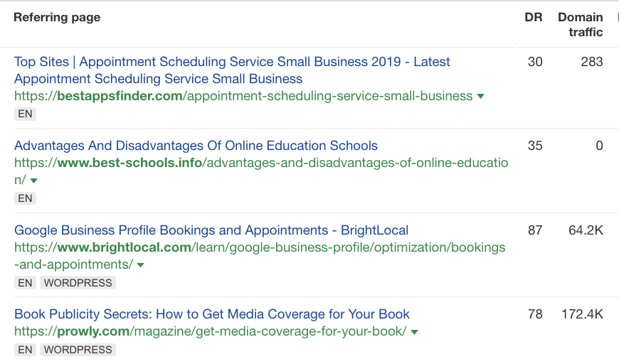Open the Book Publicity Secrets title link

coord(212,314)
